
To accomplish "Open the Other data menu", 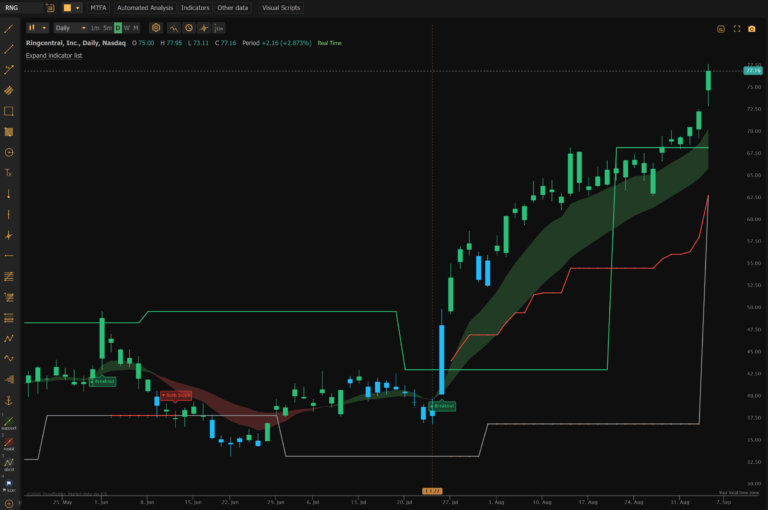I will (233, 8).
